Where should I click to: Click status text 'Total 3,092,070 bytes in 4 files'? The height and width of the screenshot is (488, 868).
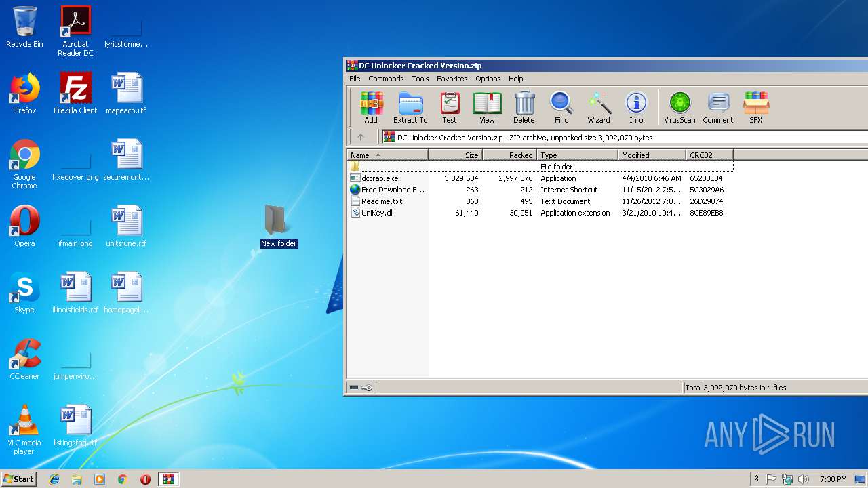736,388
